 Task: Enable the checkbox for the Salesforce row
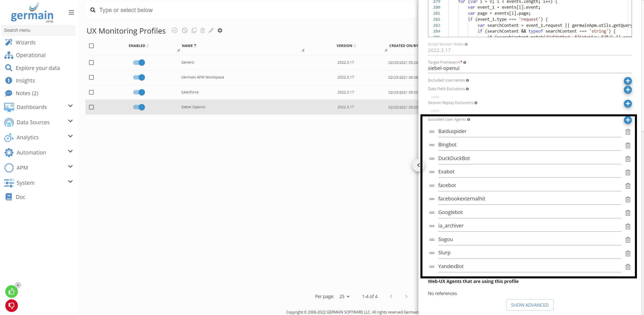(x=91, y=92)
